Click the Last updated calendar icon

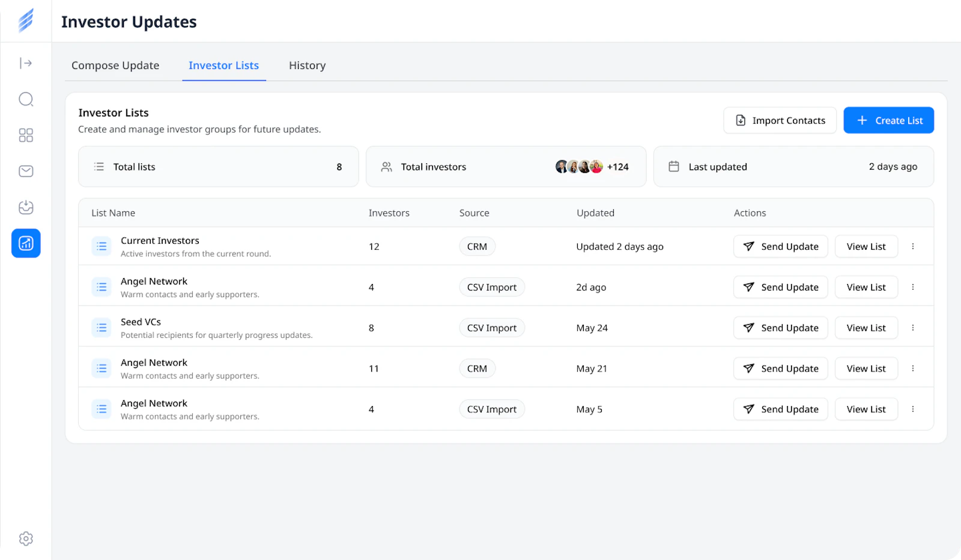[x=674, y=166]
